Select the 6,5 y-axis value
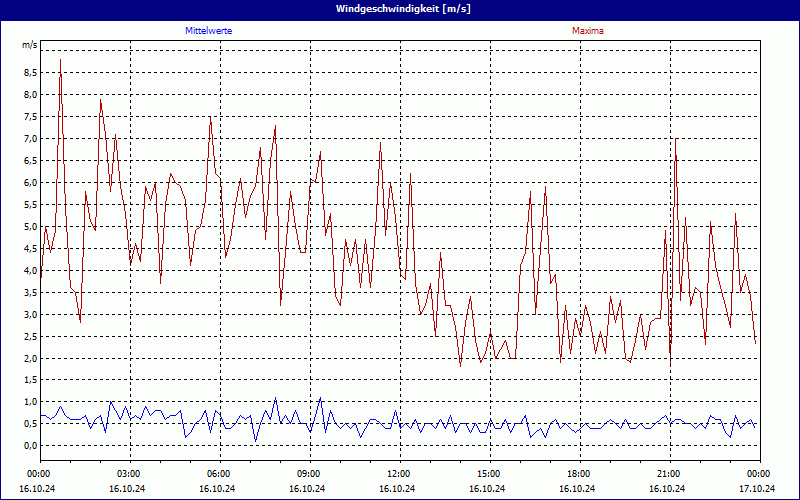800x500 pixels. pyautogui.click(x=30, y=160)
